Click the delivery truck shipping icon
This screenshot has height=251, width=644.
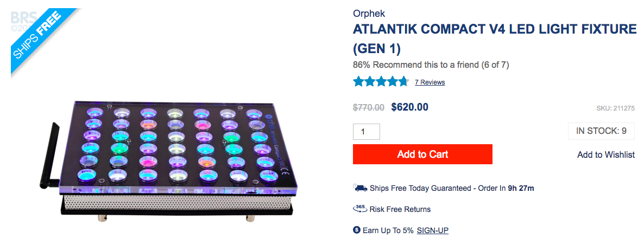point(360,188)
